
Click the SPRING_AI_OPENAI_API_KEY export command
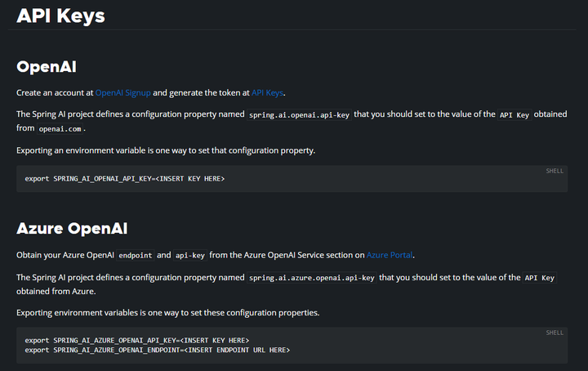[x=124, y=178]
